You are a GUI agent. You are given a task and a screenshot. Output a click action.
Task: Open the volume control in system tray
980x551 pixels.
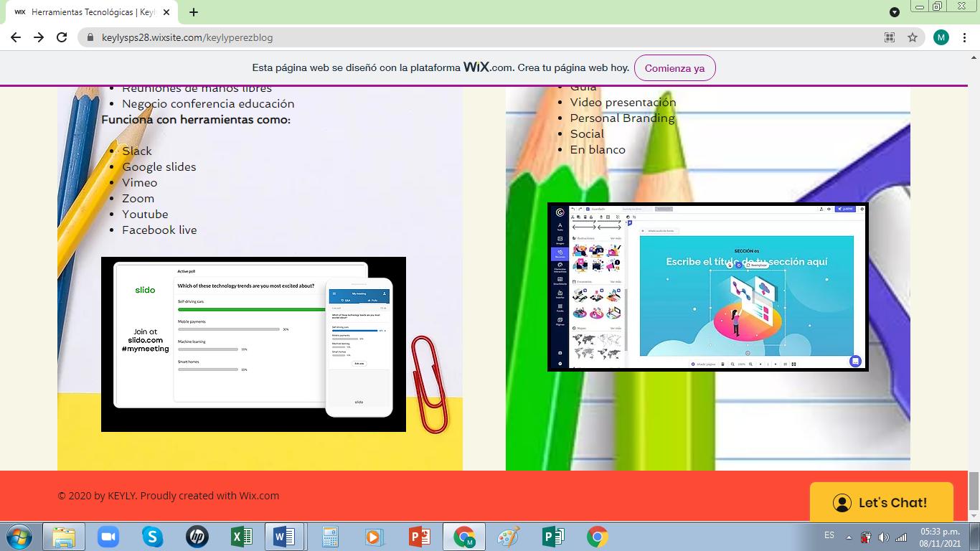(x=883, y=537)
